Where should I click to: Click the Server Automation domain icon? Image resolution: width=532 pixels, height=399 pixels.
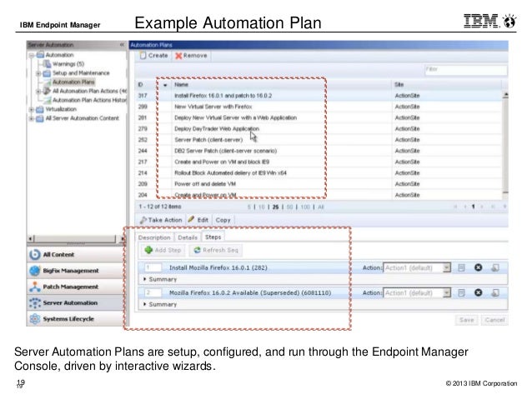pyautogui.click(x=35, y=302)
